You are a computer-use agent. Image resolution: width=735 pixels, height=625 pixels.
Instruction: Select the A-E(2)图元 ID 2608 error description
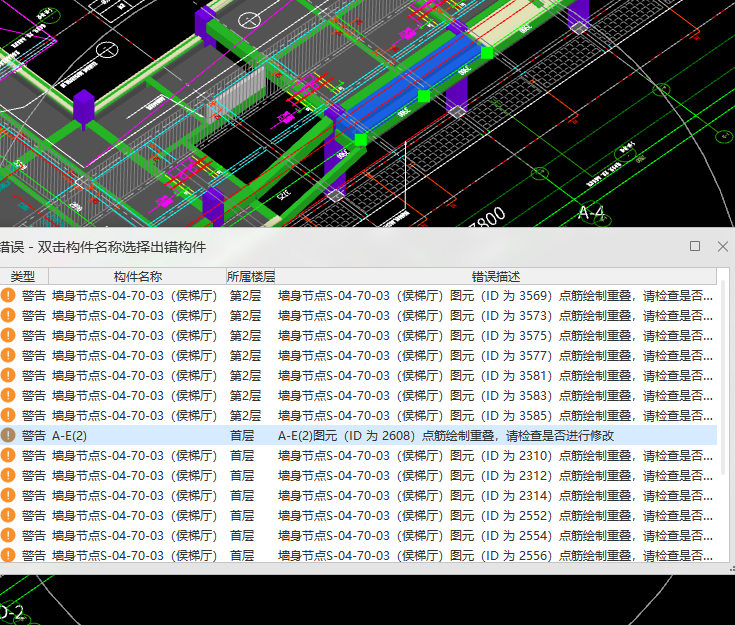tap(446, 436)
